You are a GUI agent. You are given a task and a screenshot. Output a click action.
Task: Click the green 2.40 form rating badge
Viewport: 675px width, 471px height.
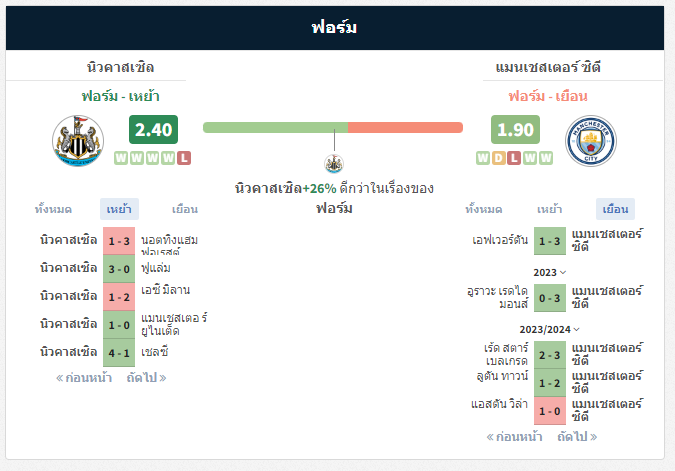(x=153, y=129)
